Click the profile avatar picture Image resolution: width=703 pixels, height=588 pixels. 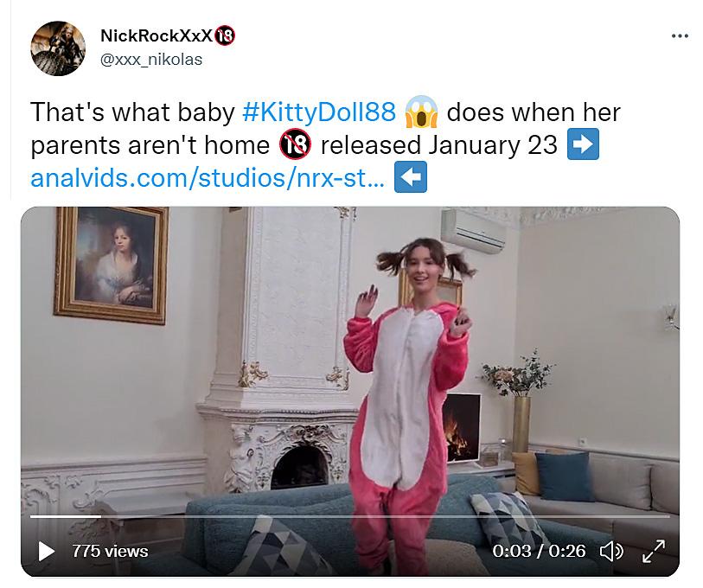click(x=58, y=48)
